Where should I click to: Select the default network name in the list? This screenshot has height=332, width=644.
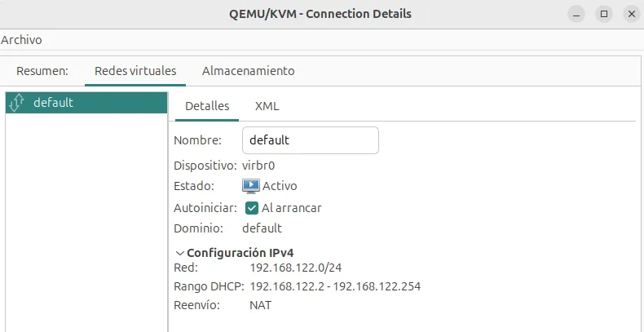click(54, 103)
